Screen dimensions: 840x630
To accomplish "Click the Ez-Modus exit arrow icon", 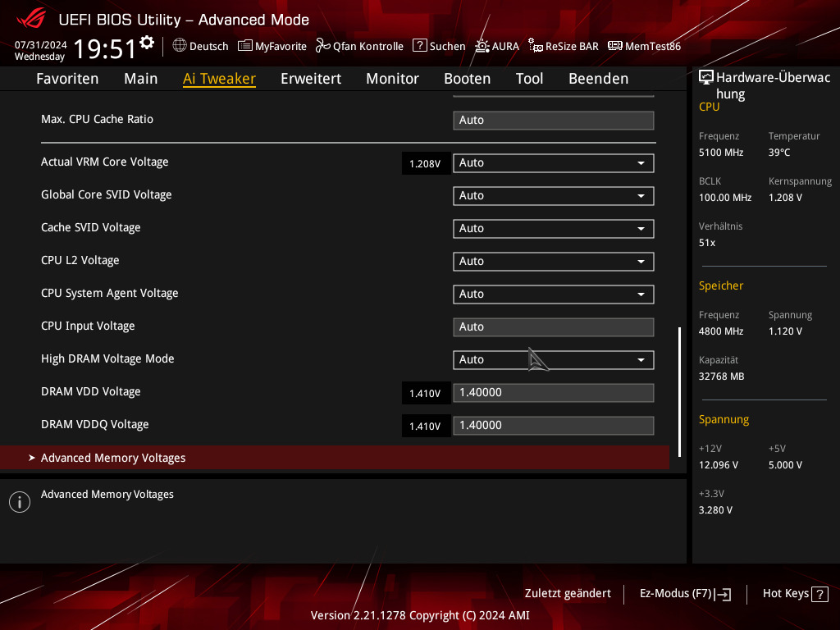I will [x=723, y=594].
